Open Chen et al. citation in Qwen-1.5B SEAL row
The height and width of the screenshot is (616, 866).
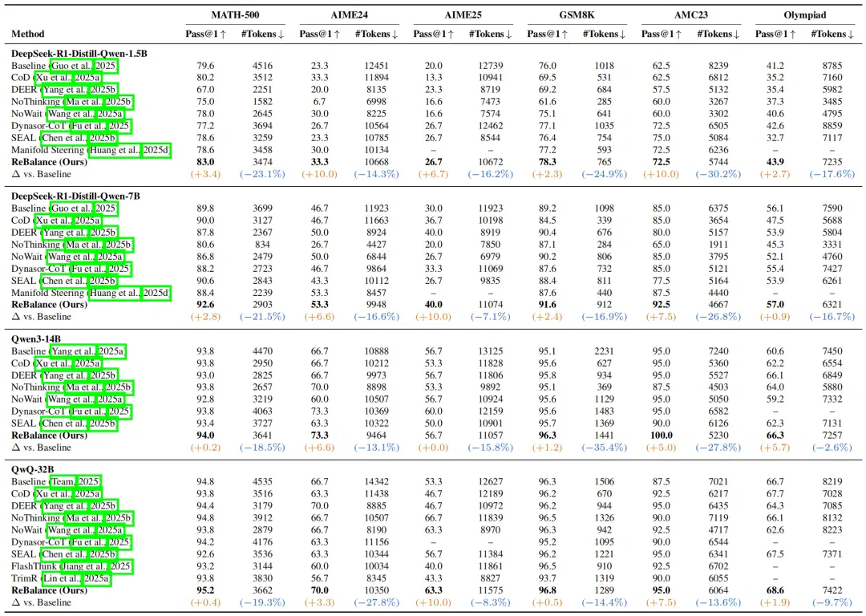pyautogui.click(x=63, y=138)
